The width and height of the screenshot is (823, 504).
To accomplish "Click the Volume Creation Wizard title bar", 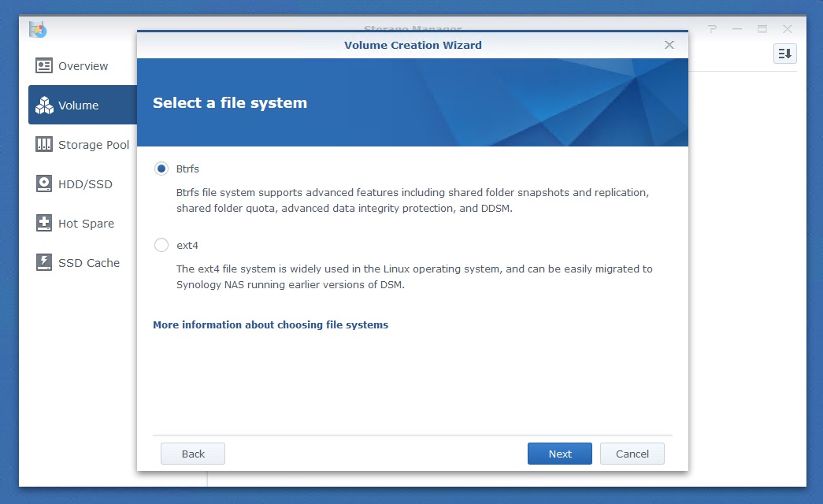I will (x=413, y=45).
